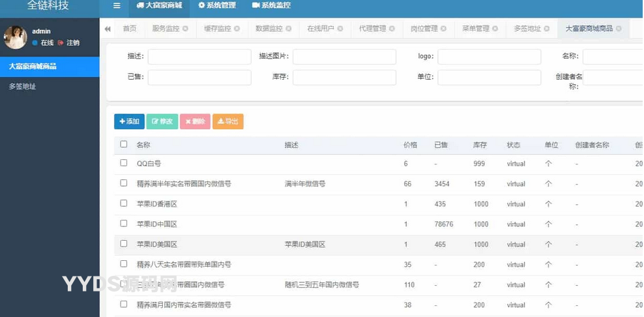Focus the 描述 search input field

(x=199, y=57)
